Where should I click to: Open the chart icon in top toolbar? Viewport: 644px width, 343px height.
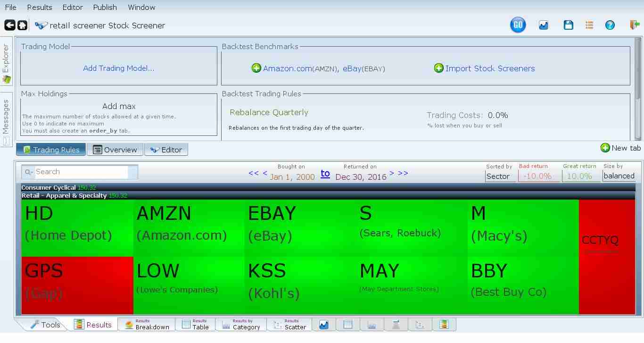click(x=544, y=25)
